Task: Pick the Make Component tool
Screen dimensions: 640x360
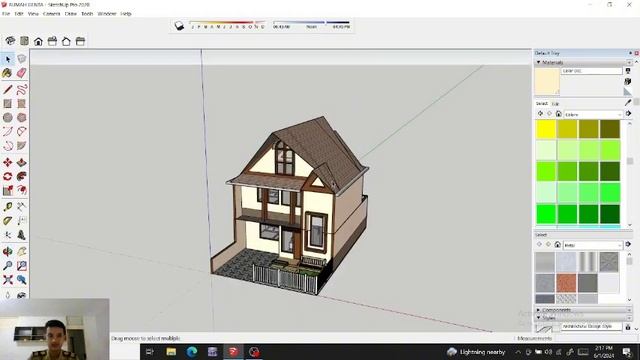Action: coord(22,60)
